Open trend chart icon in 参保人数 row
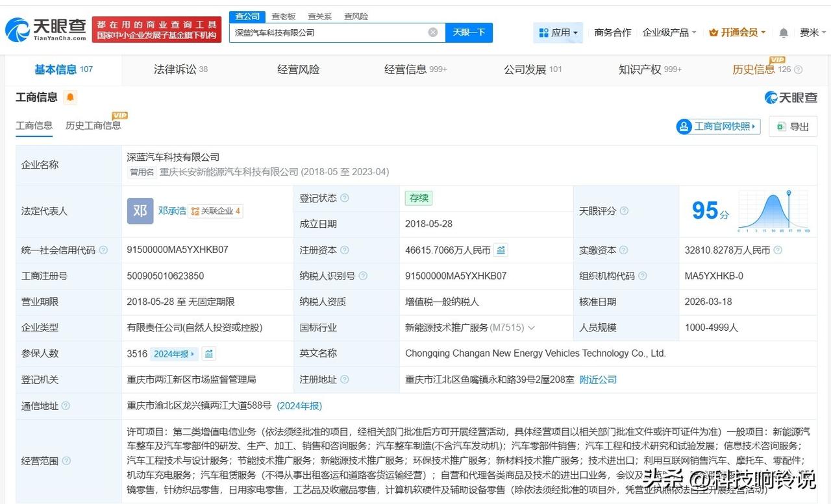Viewport: 831px width, 504px height. pos(208,354)
